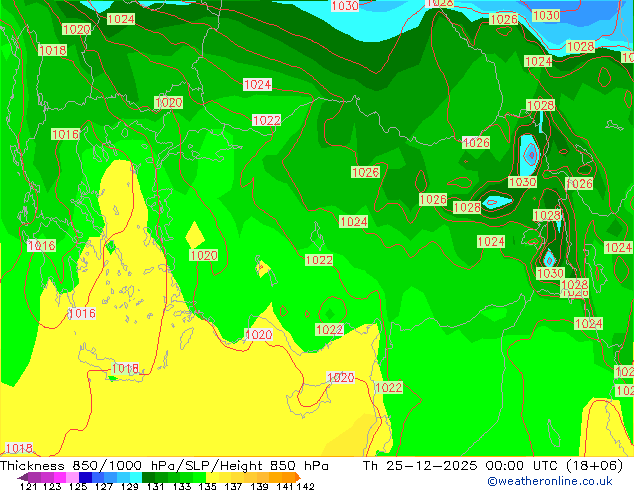The height and width of the screenshot is (490, 634).
Task: Click the legend value '142'
Action: [305, 486]
